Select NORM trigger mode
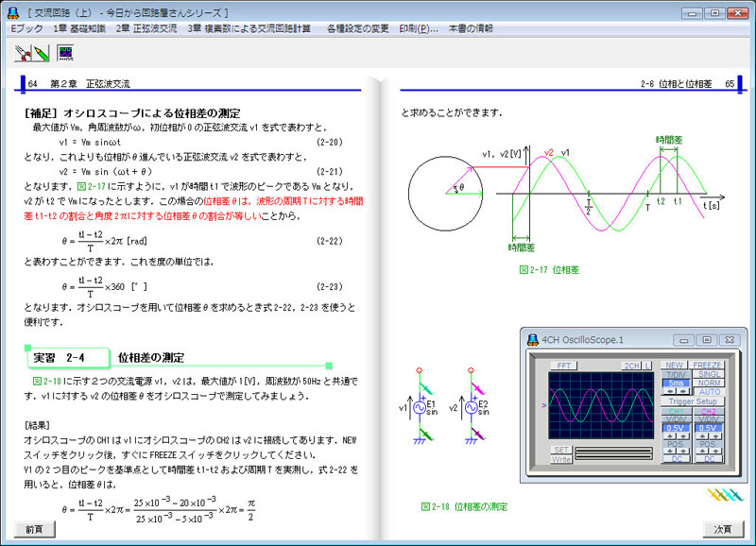Image resolution: width=756 pixels, height=546 pixels. click(x=709, y=383)
